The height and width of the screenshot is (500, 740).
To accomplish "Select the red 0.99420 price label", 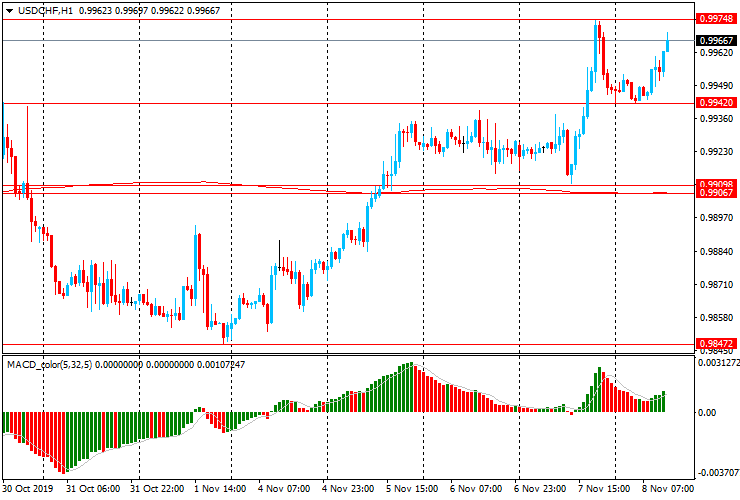I will (x=714, y=103).
